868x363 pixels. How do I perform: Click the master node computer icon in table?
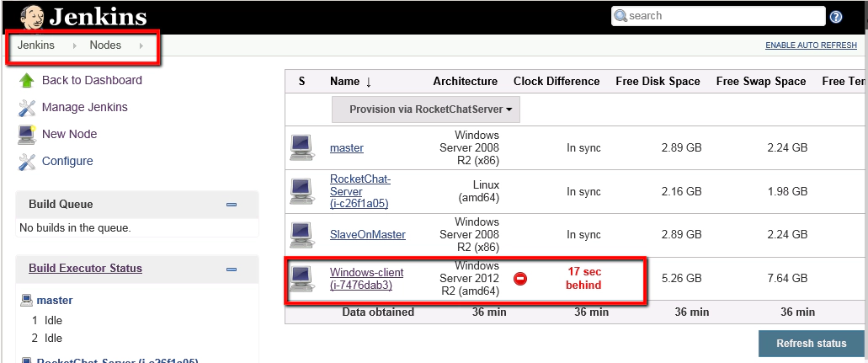[x=301, y=148]
